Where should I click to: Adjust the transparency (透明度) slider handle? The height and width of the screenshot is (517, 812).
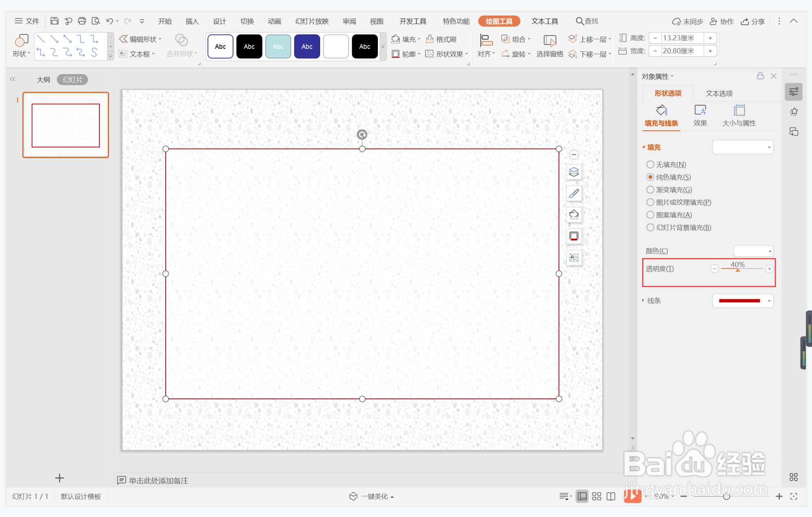[x=737, y=270]
